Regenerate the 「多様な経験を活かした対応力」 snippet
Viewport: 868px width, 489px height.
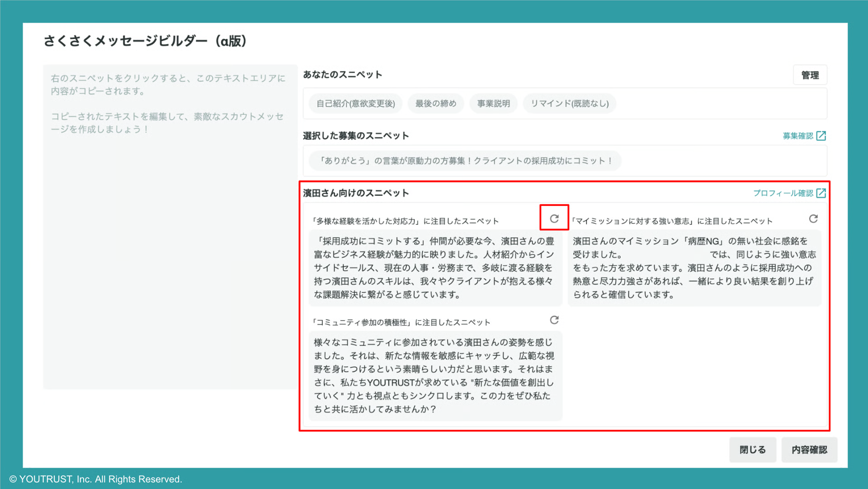click(554, 219)
